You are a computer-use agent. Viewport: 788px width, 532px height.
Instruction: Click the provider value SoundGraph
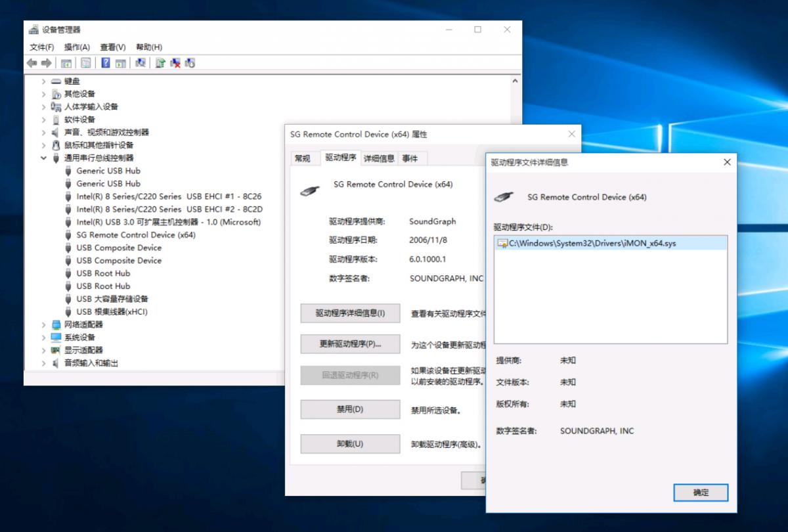click(x=432, y=221)
